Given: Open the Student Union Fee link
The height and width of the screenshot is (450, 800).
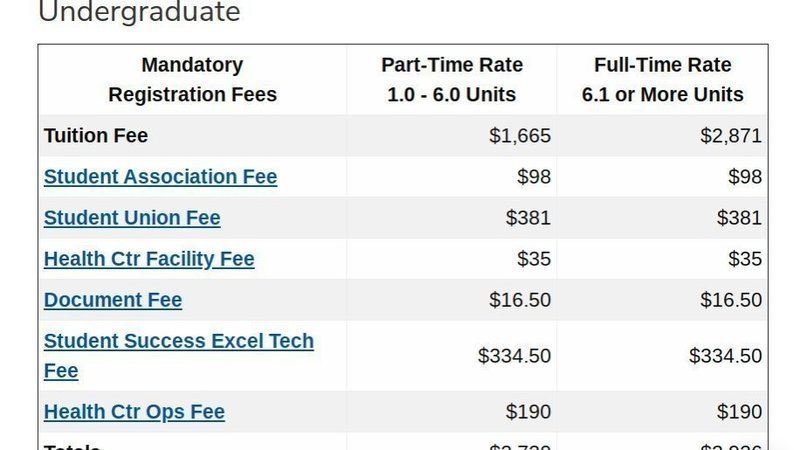Looking at the screenshot, I should pos(132,218).
